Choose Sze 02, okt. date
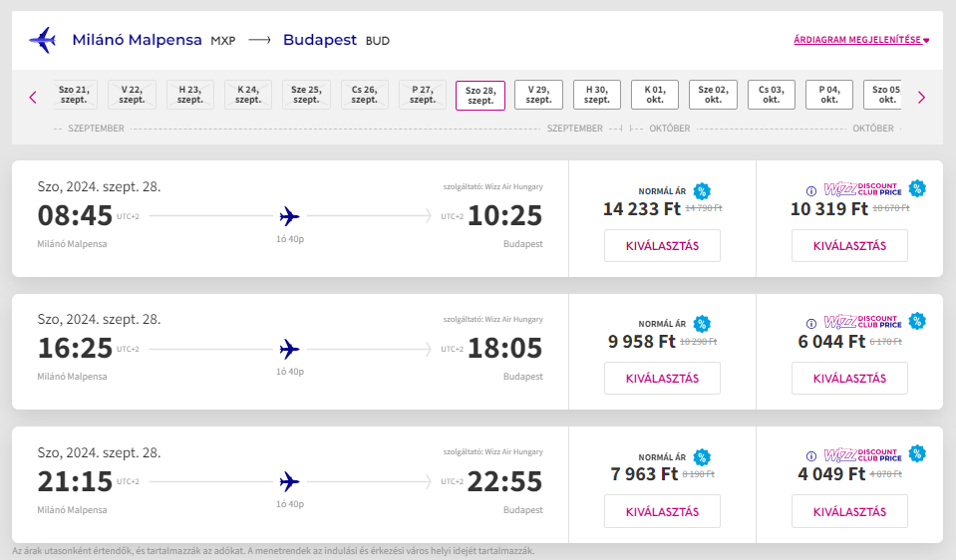Viewport: 956px width, 560px height. 713,95
